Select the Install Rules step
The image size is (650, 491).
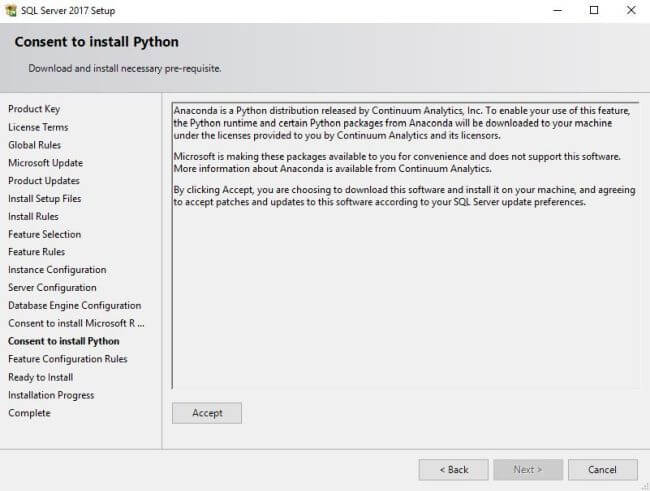click(33, 216)
